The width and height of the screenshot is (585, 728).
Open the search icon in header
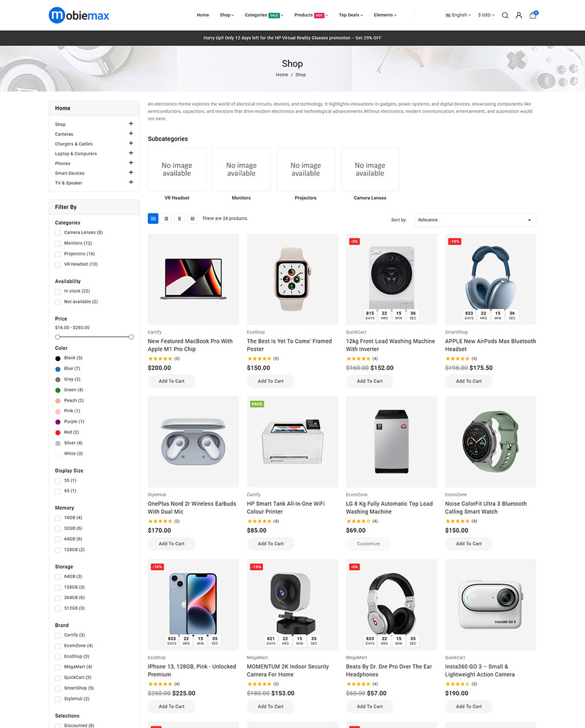point(505,15)
